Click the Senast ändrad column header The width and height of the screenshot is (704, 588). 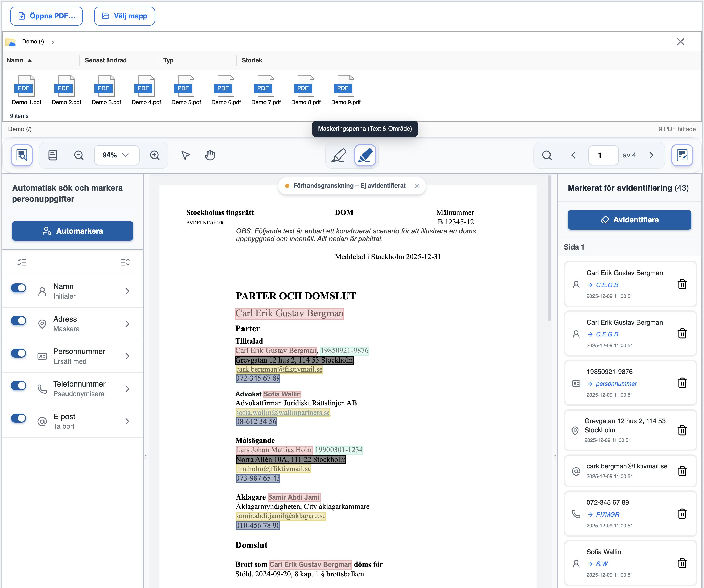(x=106, y=60)
